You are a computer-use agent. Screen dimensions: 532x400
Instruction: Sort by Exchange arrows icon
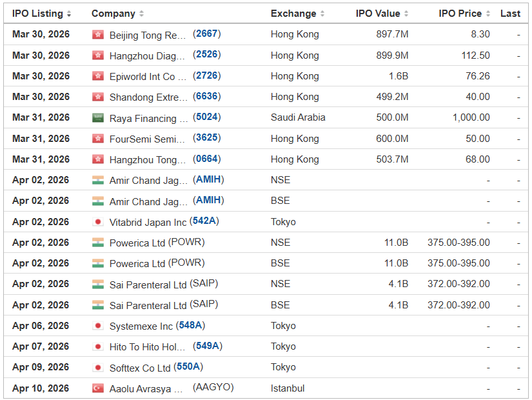pos(322,14)
